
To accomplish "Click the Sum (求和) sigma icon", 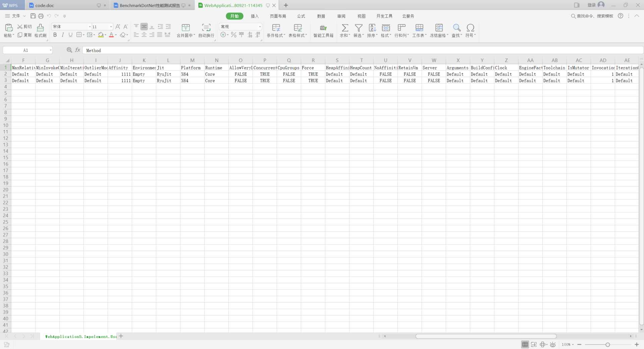I will coord(345,28).
